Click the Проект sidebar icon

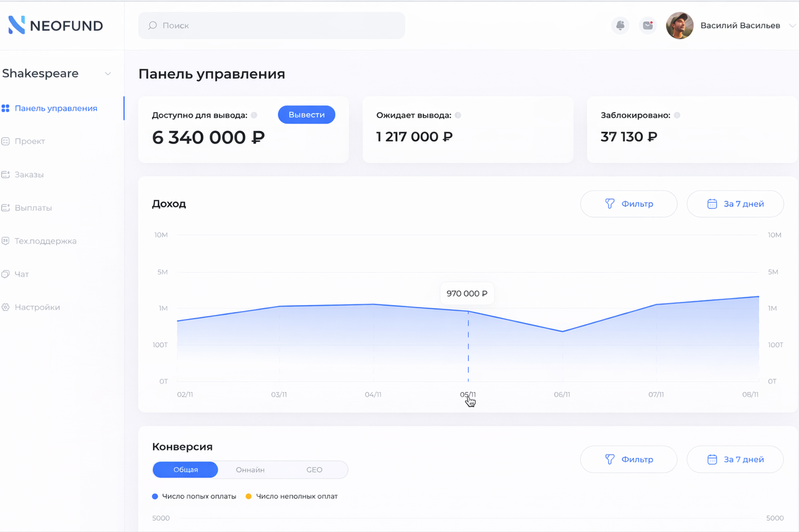click(x=6, y=141)
